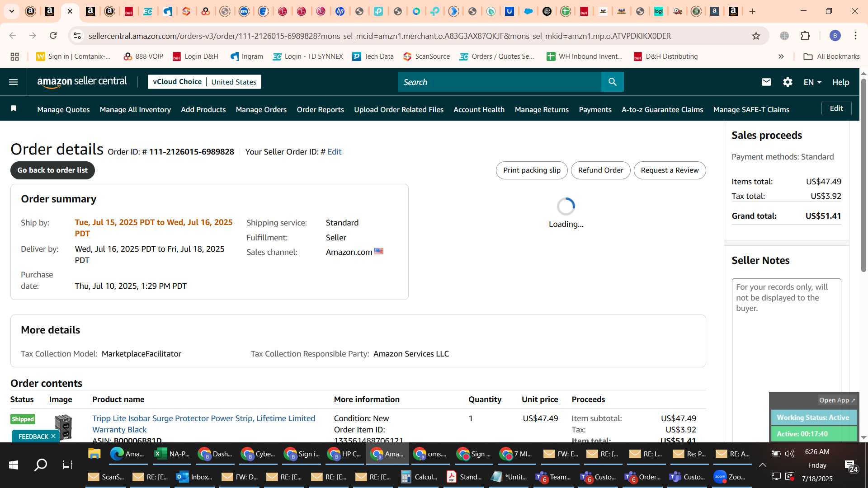The width and height of the screenshot is (868, 488).
Task: Open the Calculator taskbar item
Action: pos(420,477)
